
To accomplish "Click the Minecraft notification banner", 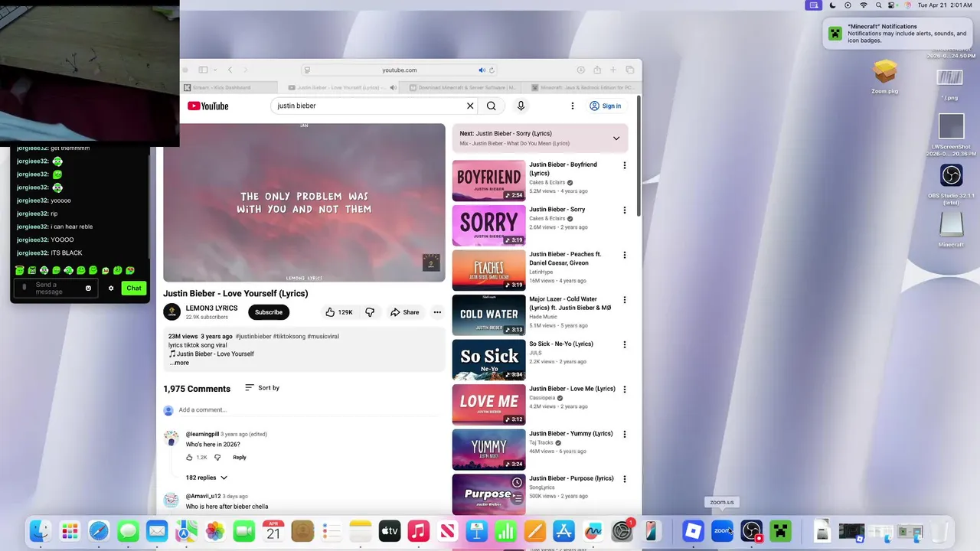I will point(899,34).
